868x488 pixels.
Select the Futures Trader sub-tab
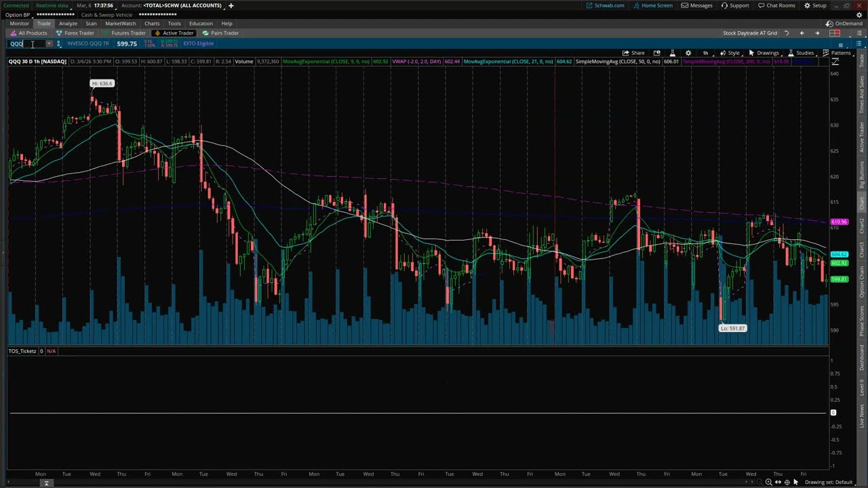pyautogui.click(x=124, y=33)
